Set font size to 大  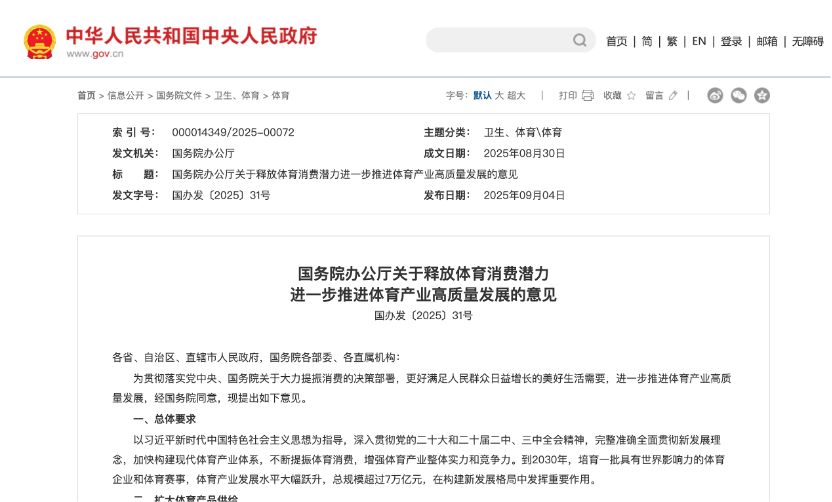click(x=499, y=96)
